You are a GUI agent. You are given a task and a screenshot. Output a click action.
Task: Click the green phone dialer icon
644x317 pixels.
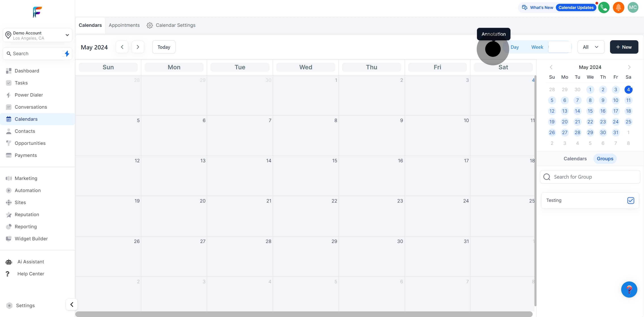[604, 8]
